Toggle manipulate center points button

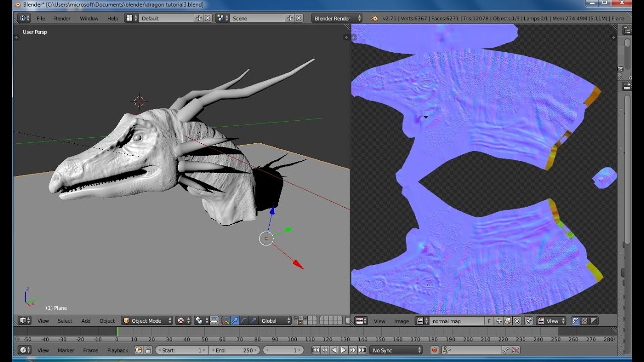pos(214,321)
